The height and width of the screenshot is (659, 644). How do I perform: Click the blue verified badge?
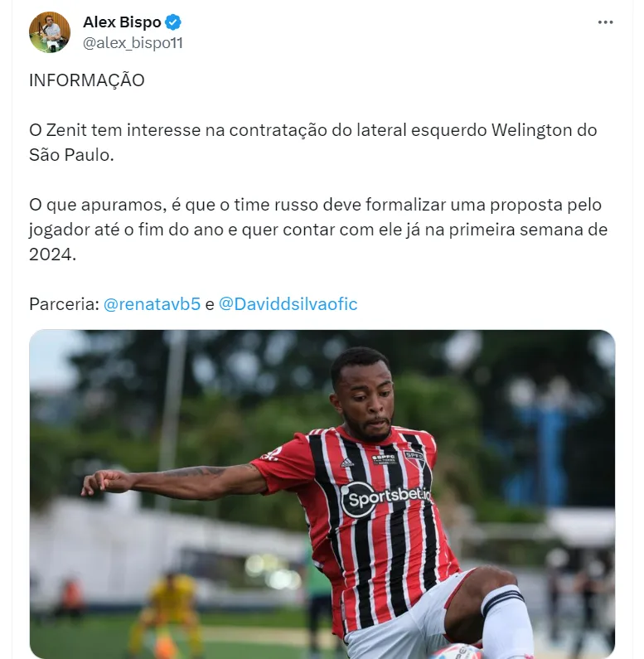[173, 22]
